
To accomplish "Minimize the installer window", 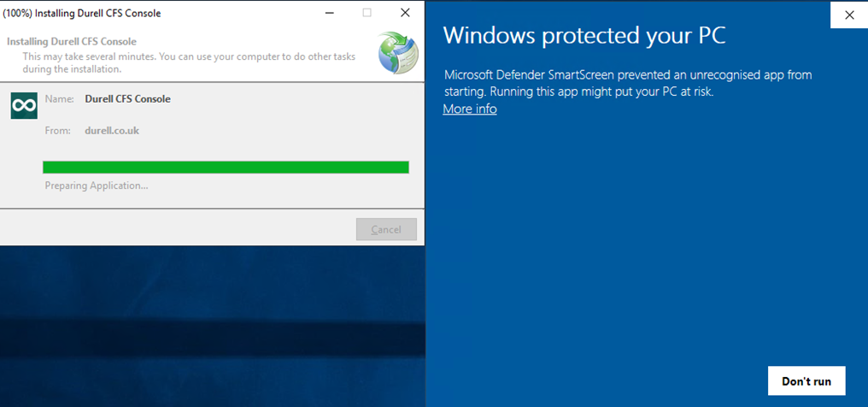I will 330,13.
